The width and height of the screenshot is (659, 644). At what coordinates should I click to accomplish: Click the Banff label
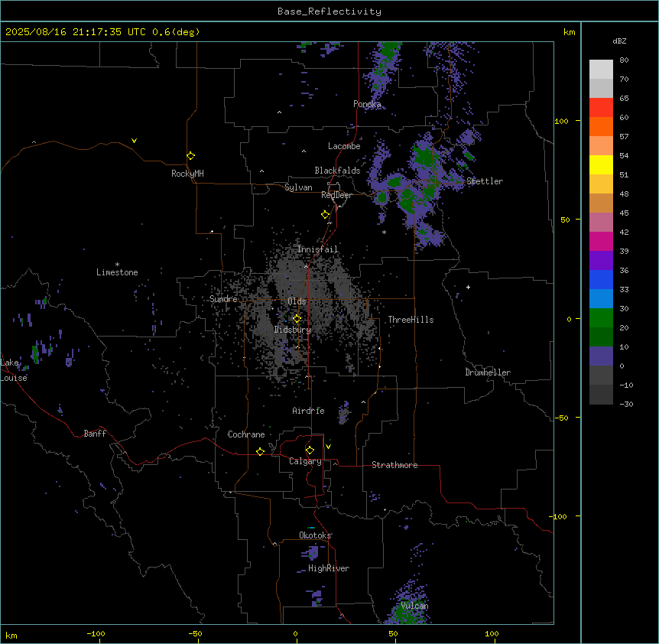coord(95,434)
